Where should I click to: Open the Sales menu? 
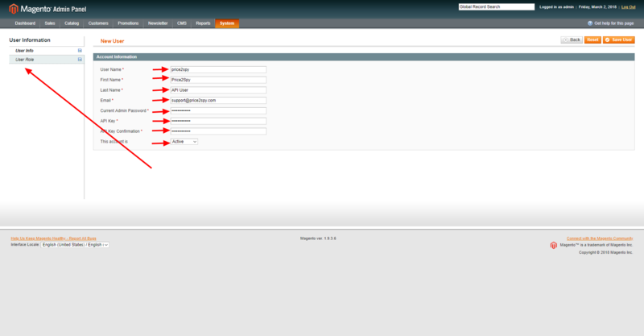coord(50,23)
